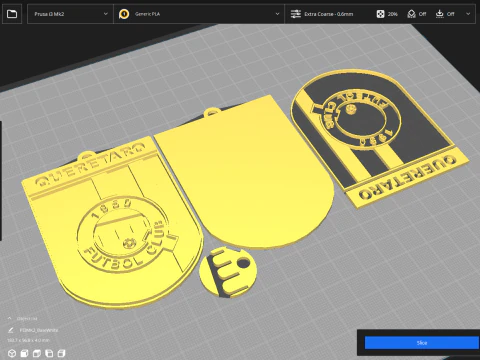Click the BaseWhite job name text
The width and height of the screenshot is (480, 360).
pyautogui.click(x=39, y=330)
